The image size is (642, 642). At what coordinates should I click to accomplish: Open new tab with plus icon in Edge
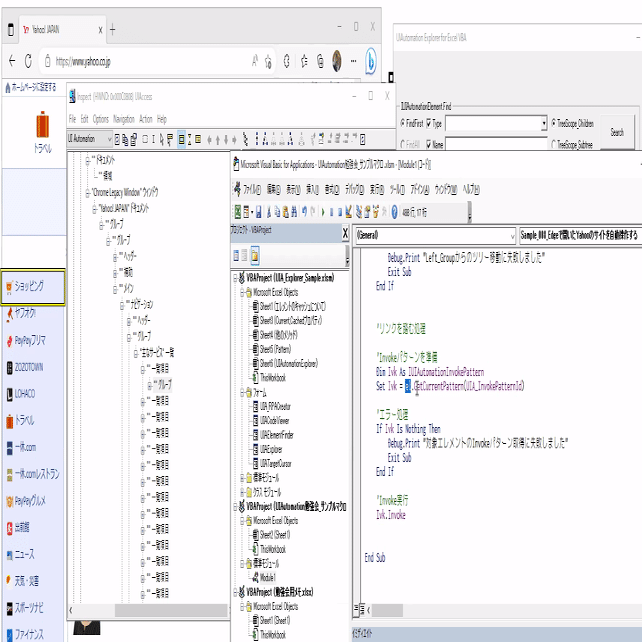113,29
